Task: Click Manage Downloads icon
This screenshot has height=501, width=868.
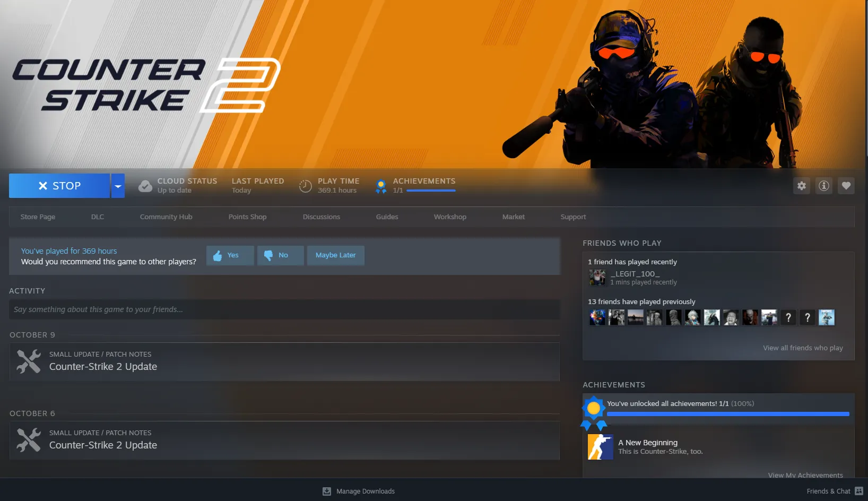Action: pyautogui.click(x=327, y=491)
